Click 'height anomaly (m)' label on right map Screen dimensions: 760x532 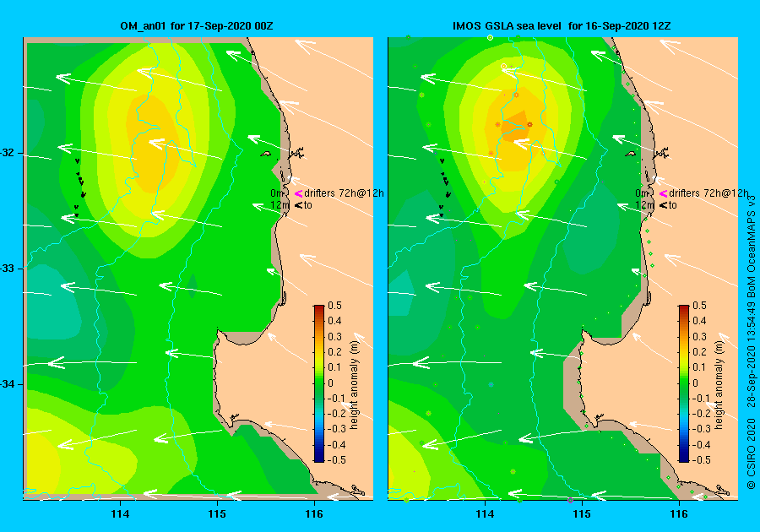click(x=719, y=386)
